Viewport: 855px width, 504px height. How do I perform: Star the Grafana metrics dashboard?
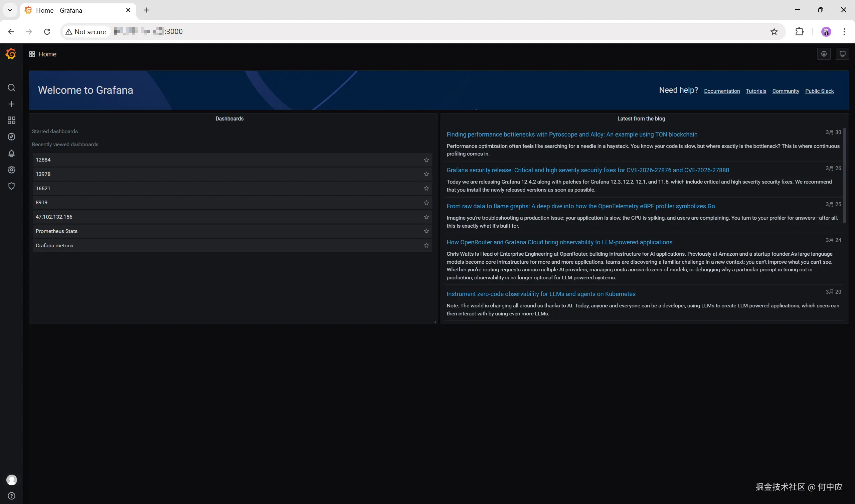426,245
